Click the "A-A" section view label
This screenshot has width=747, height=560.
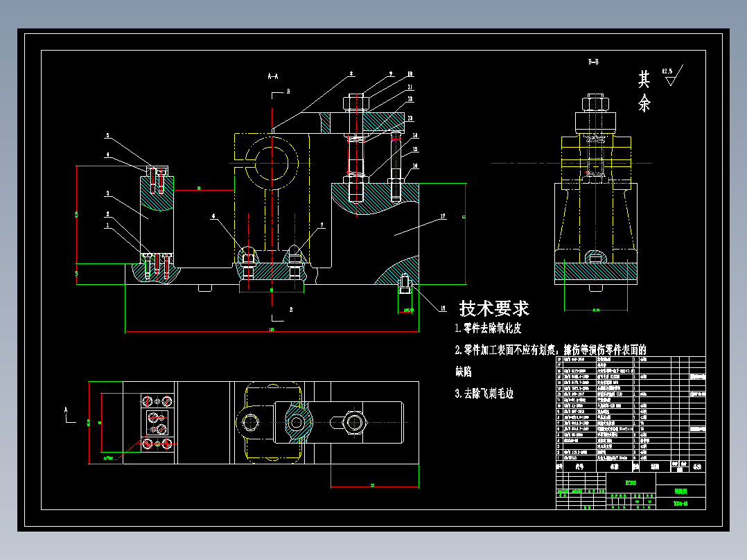tap(273, 76)
